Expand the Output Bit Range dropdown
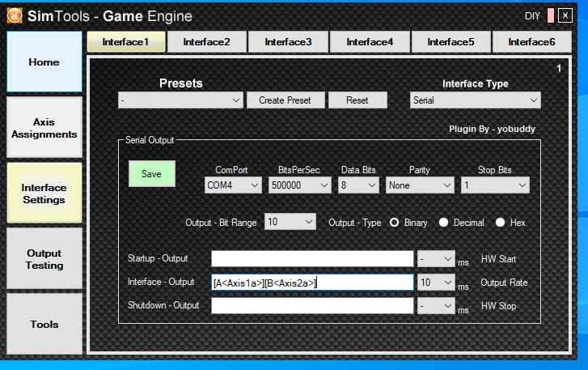 [x=290, y=222]
